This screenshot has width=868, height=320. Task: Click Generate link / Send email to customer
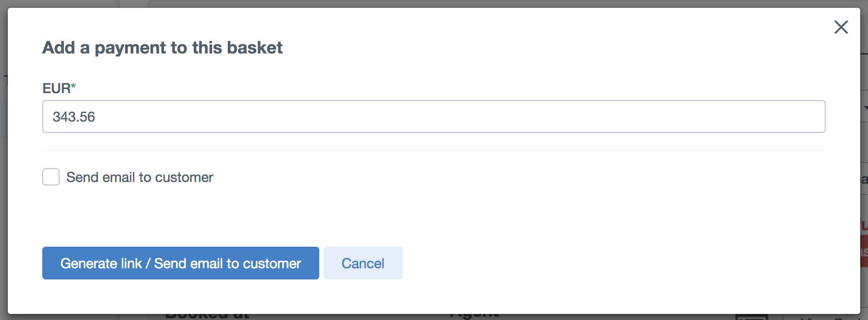pyautogui.click(x=180, y=263)
